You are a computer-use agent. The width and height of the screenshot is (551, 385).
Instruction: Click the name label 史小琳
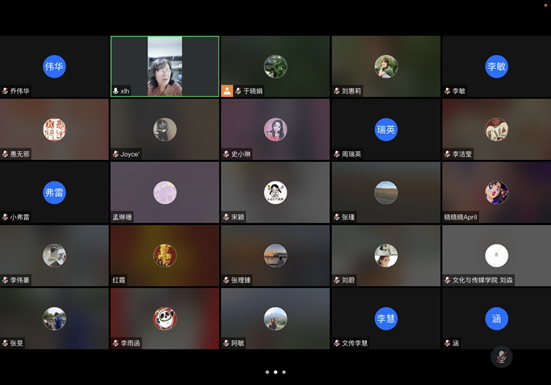click(x=241, y=154)
